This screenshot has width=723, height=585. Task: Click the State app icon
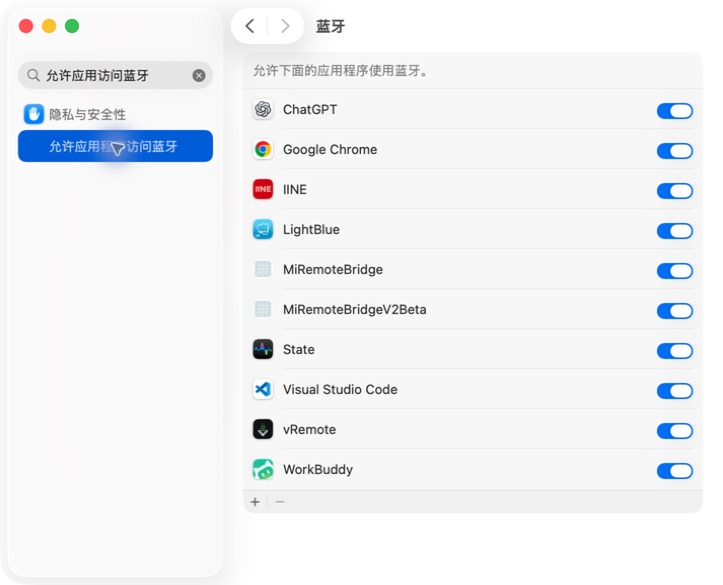pos(263,349)
